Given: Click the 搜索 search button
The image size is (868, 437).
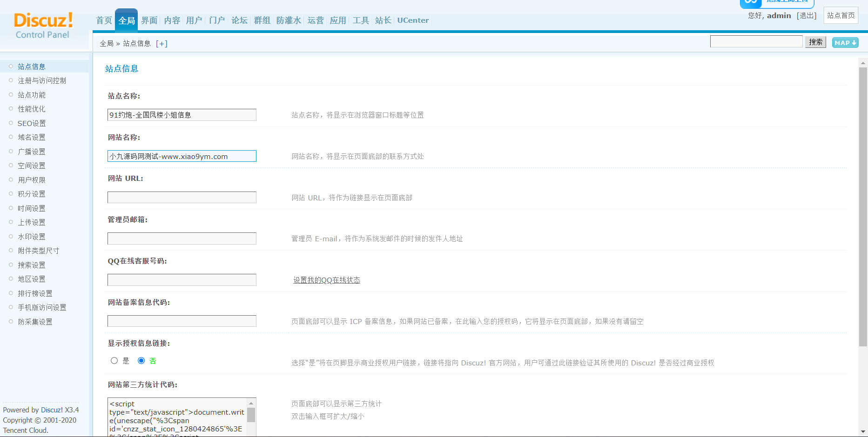Looking at the screenshot, I should [815, 42].
